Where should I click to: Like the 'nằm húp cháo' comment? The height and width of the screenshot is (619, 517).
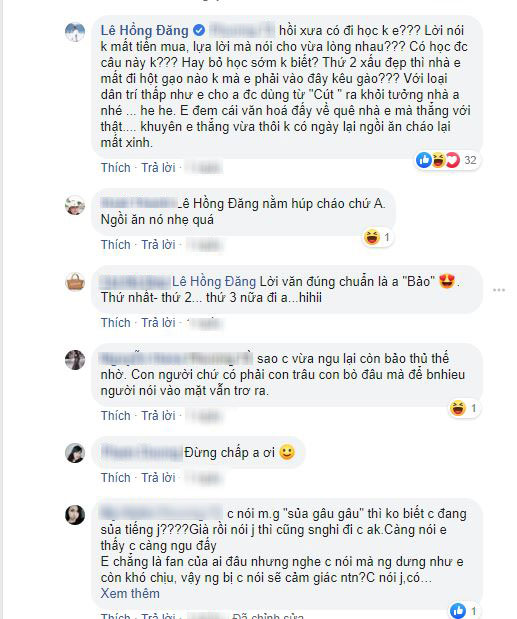point(115,244)
